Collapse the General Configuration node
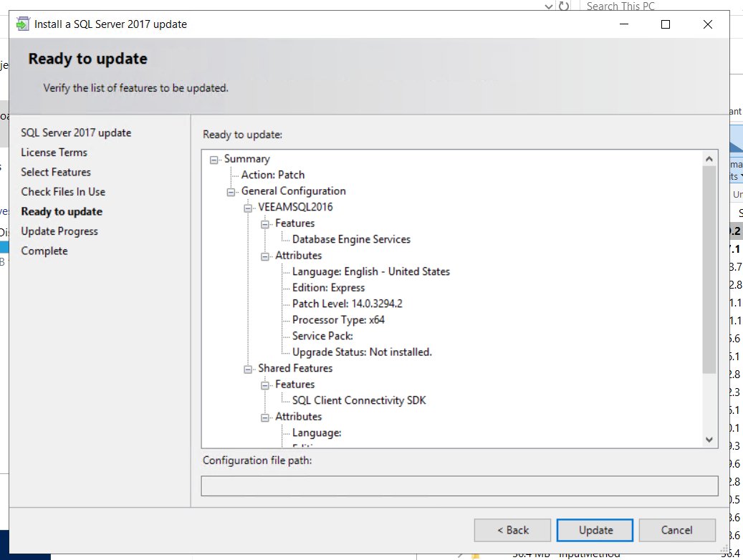Viewport: 743px width, 560px height. click(231, 193)
